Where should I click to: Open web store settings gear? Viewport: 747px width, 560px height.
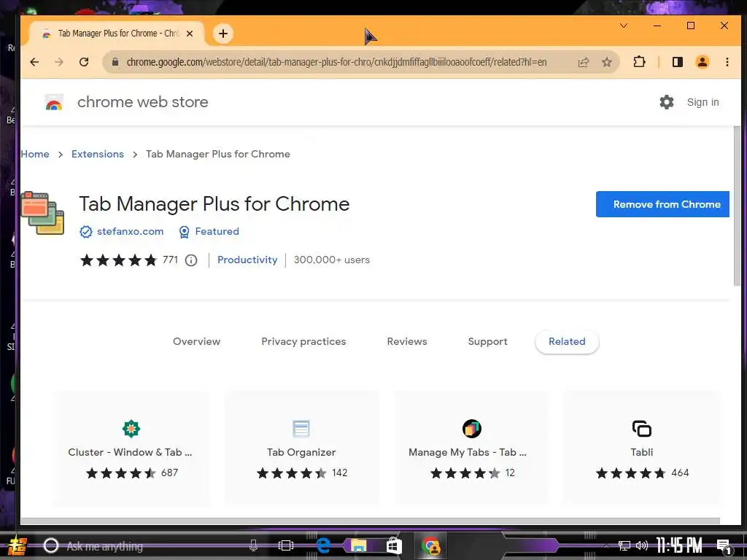(667, 102)
